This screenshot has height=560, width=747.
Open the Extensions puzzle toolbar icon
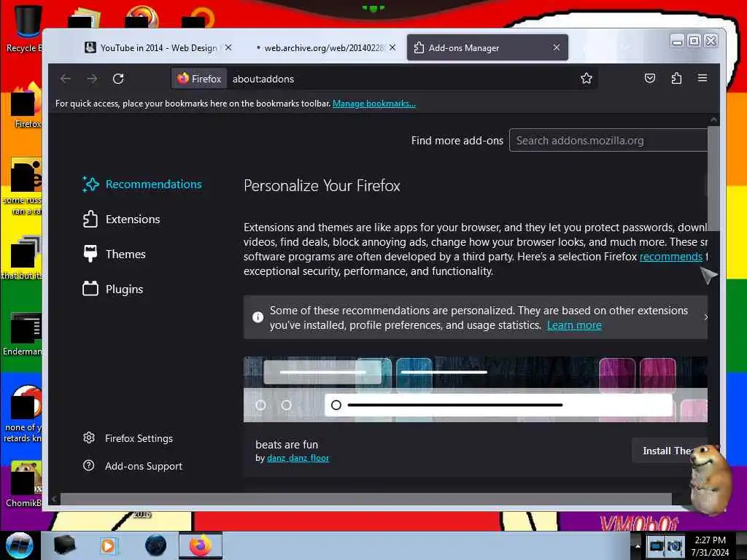(676, 78)
